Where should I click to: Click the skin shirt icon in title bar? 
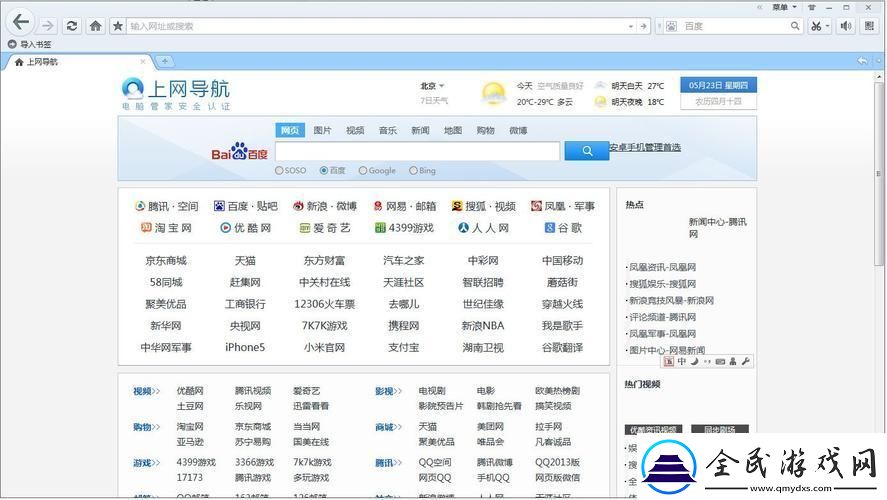point(812,7)
